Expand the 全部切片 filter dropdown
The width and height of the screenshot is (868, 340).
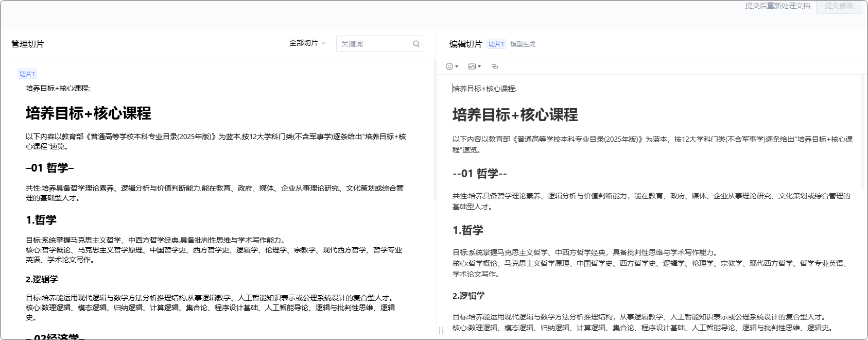point(307,43)
